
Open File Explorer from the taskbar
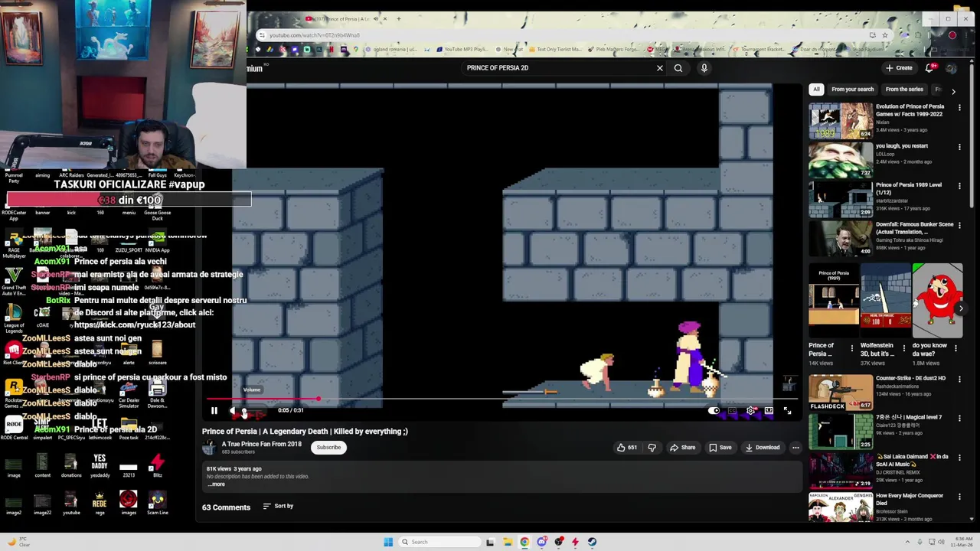coord(507,542)
